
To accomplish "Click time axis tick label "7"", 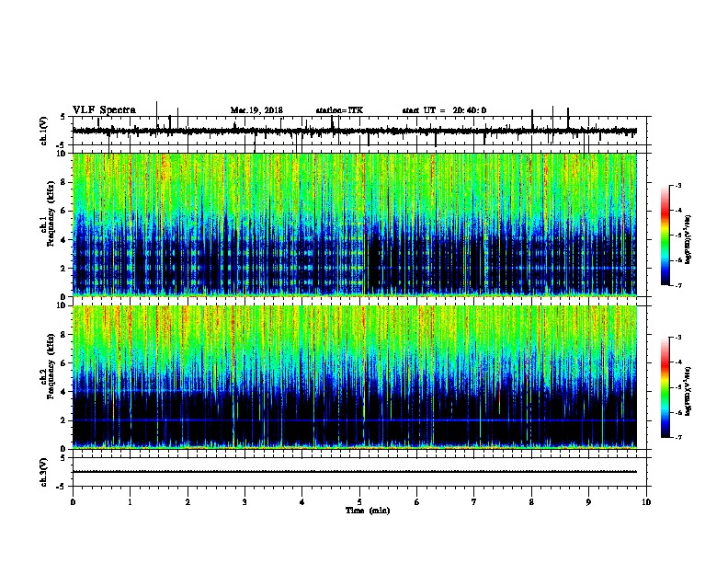I will [x=474, y=502].
